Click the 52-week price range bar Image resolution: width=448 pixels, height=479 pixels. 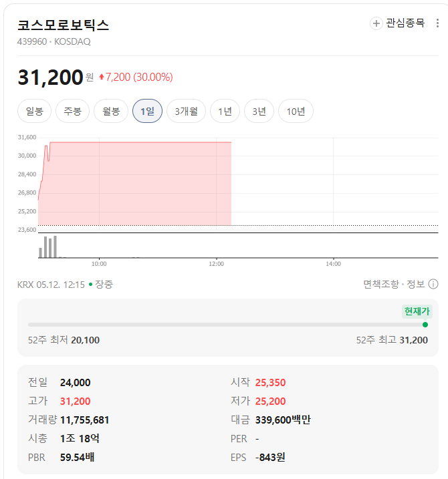[228, 325]
